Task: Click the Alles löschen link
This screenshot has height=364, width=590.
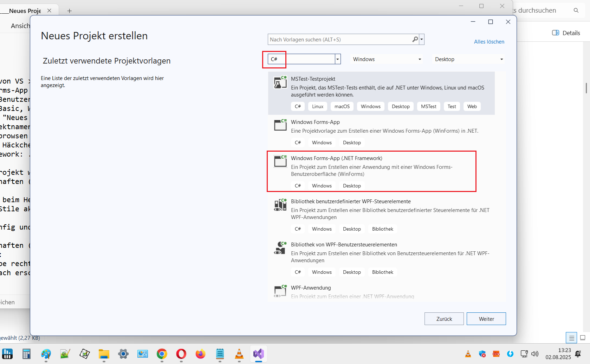Action: tap(489, 41)
